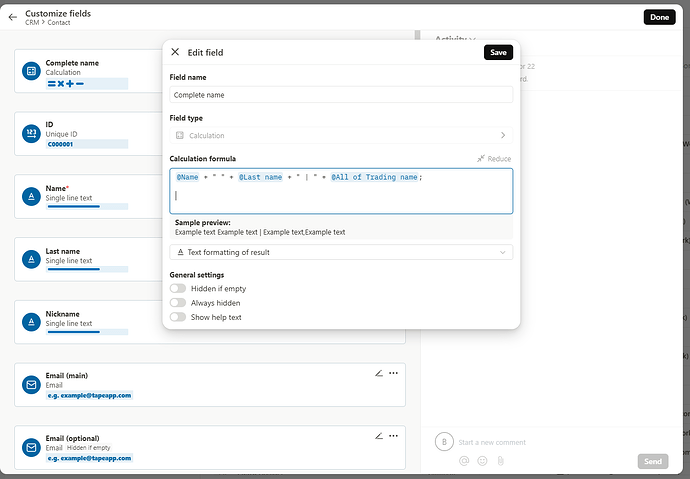Click the C000001 sample ID value
This screenshot has height=479, width=690.
click(x=60, y=144)
